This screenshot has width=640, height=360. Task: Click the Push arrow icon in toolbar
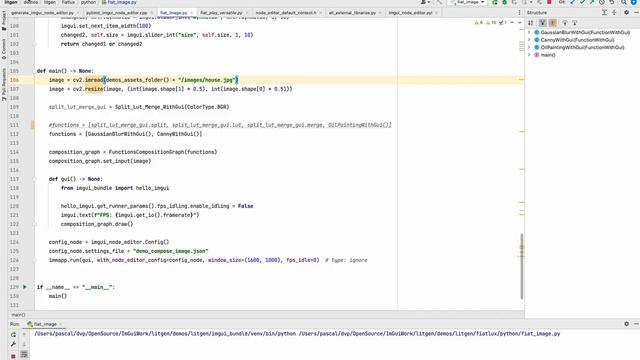click(x=592, y=2)
